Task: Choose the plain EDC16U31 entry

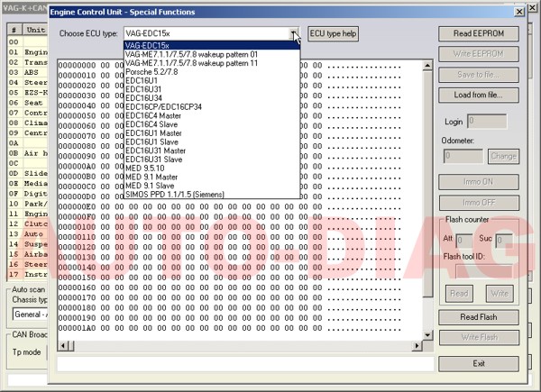Action: [212, 89]
